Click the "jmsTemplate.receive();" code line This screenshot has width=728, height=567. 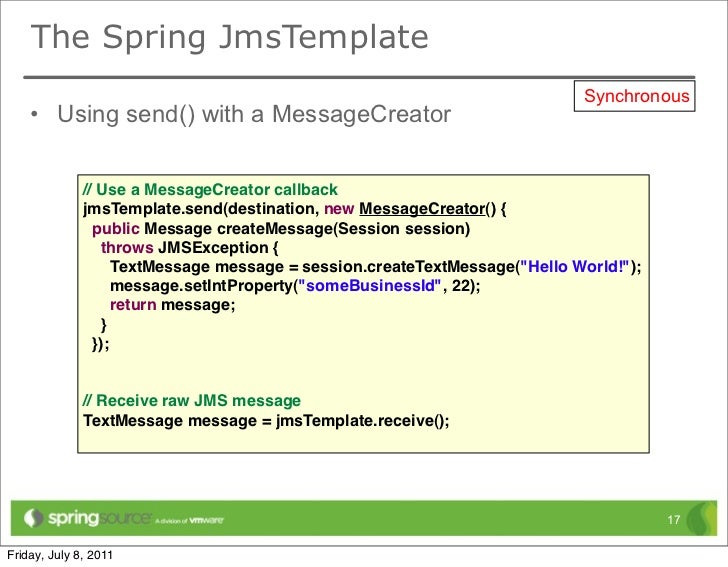[266, 421]
